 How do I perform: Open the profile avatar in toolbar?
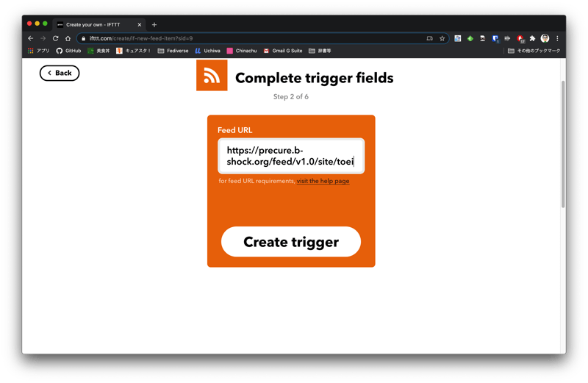point(545,38)
